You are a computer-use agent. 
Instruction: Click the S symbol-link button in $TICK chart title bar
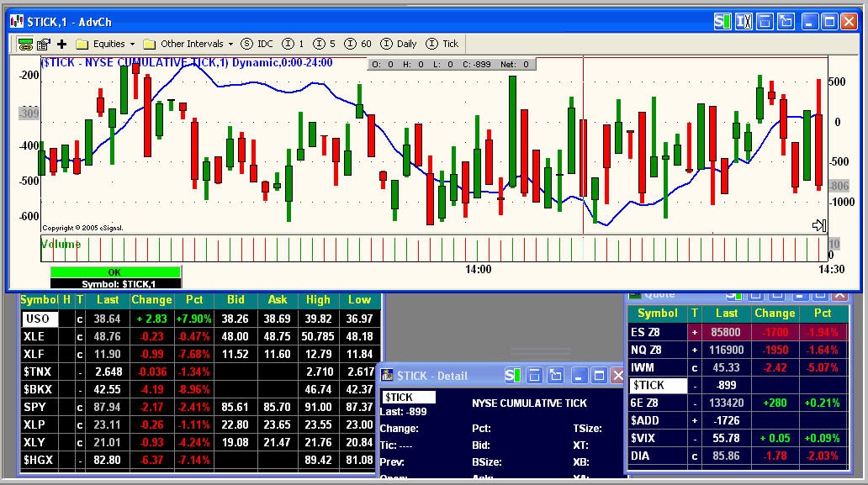[722, 22]
